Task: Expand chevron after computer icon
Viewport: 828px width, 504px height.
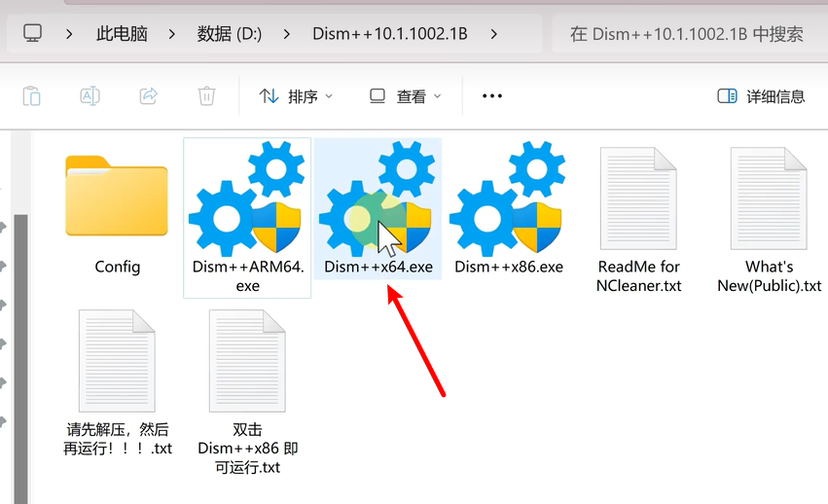Action: 69,34
